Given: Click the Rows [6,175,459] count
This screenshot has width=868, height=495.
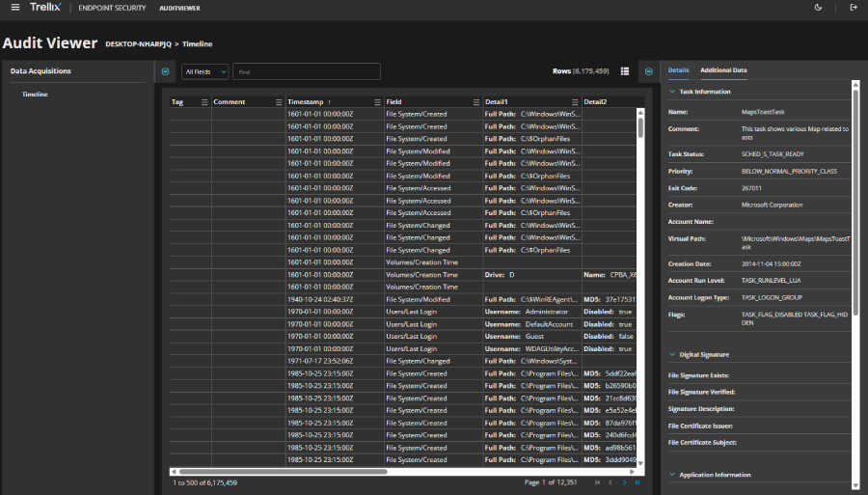Looking at the screenshot, I should pyautogui.click(x=581, y=71).
